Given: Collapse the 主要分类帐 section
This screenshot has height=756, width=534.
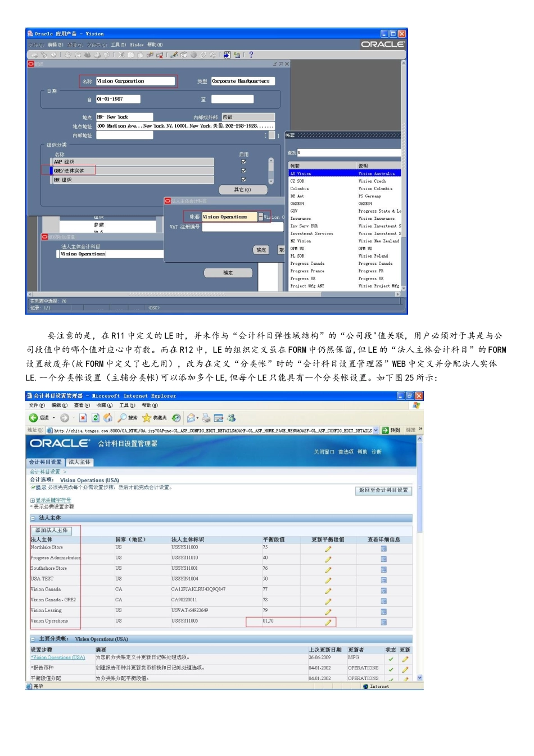Looking at the screenshot, I should (33, 639).
